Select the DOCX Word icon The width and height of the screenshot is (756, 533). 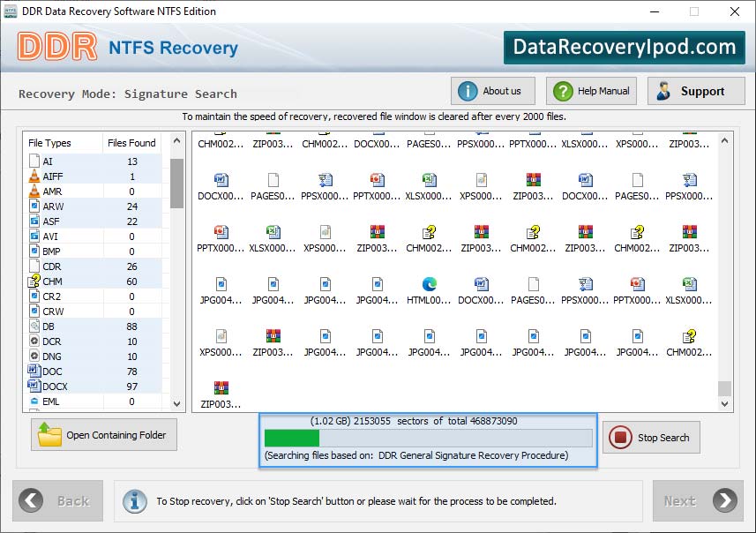pos(34,386)
